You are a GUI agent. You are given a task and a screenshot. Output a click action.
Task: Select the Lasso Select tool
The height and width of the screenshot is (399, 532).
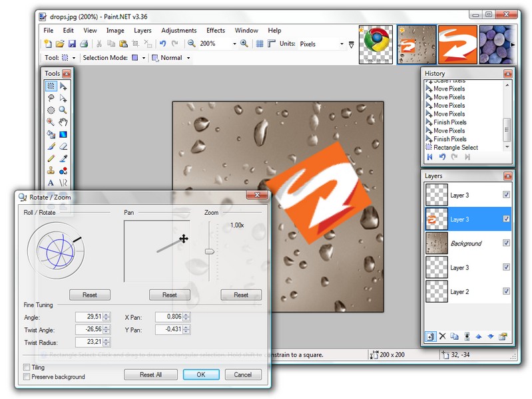coord(51,98)
